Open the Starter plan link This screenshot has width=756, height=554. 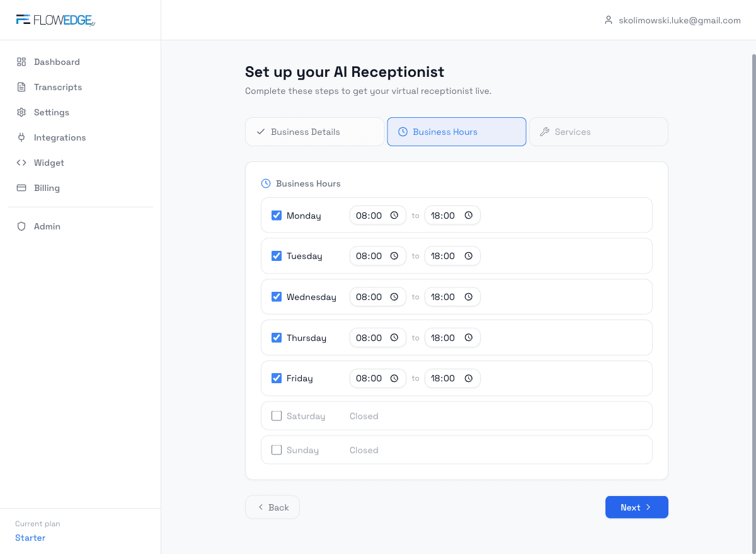click(30, 538)
